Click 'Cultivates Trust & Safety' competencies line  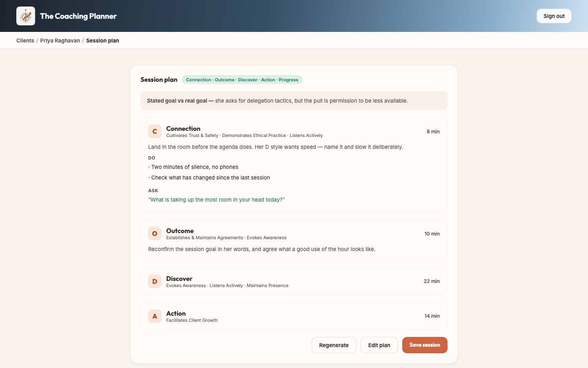click(245, 135)
